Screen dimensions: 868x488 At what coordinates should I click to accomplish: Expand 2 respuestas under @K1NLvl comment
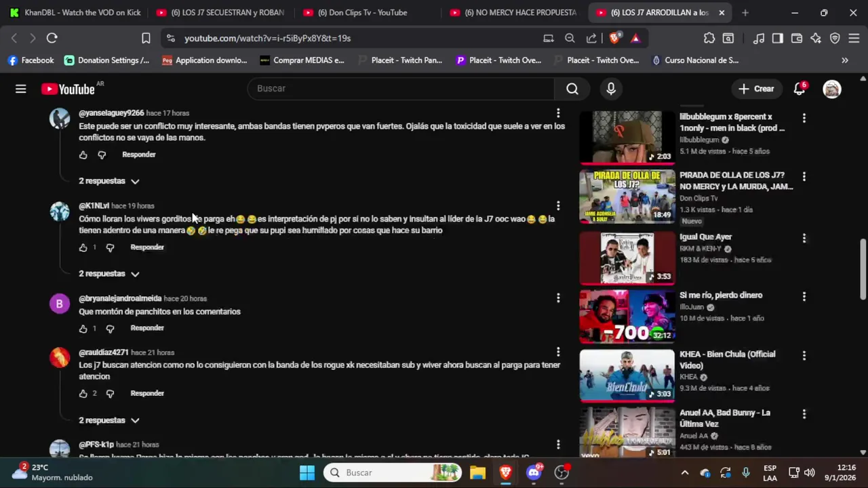(x=109, y=274)
